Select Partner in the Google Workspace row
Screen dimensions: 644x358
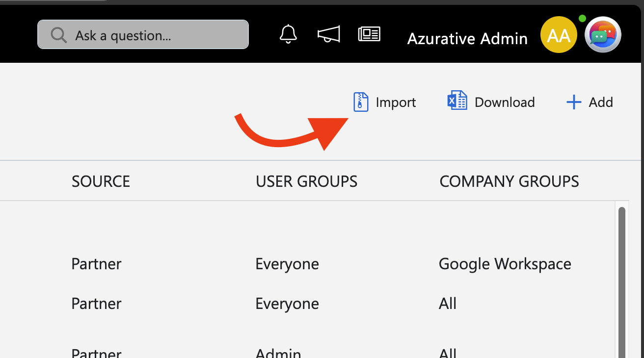pyautogui.click(x=96, y=264)
